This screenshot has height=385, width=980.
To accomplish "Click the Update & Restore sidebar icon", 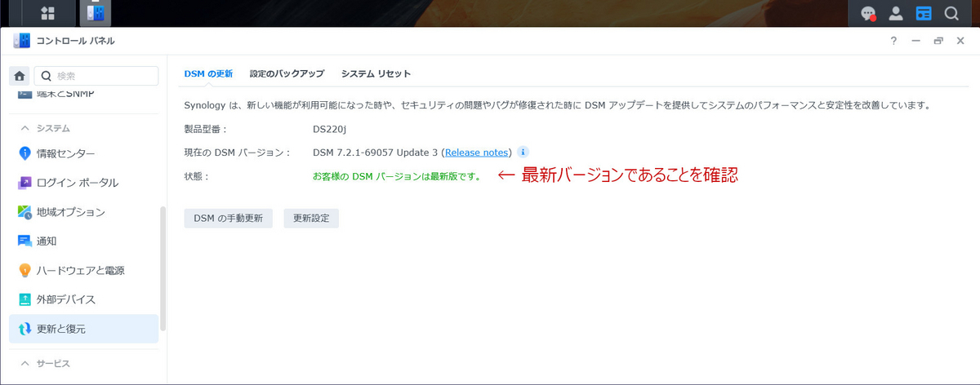I will click(24, 329).
